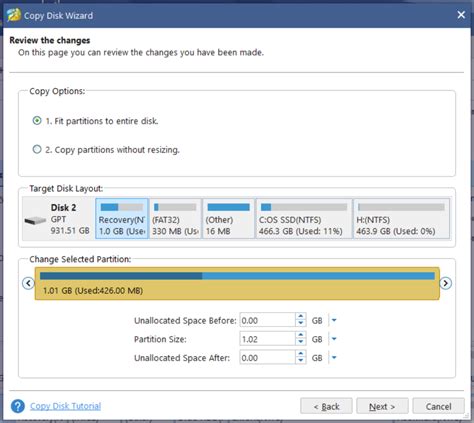Decrease Unallocated Space Before with down arrow
Viewport: 474px width, 423px height.
tap(300, 323)
